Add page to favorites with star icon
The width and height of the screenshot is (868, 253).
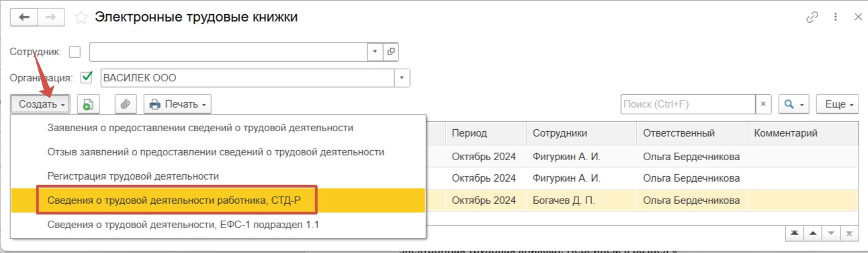[x=81, y=18]
